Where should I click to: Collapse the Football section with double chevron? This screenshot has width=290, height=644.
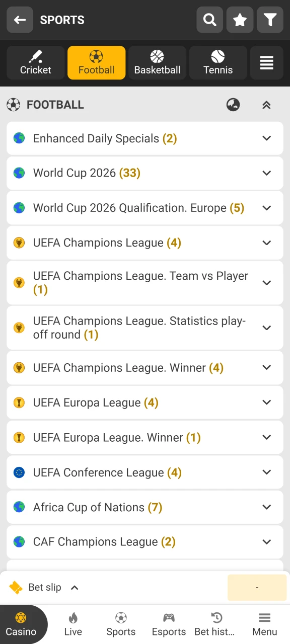click(x=266, y=105)
